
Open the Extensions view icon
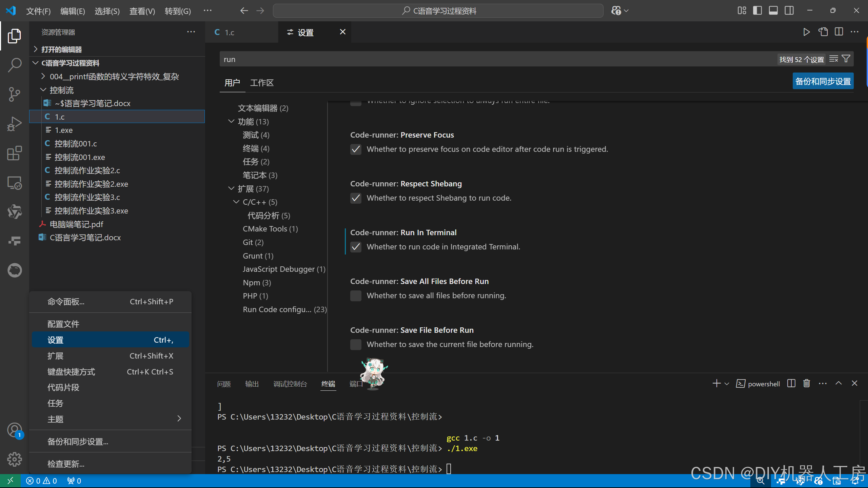(x=14, y=153)
